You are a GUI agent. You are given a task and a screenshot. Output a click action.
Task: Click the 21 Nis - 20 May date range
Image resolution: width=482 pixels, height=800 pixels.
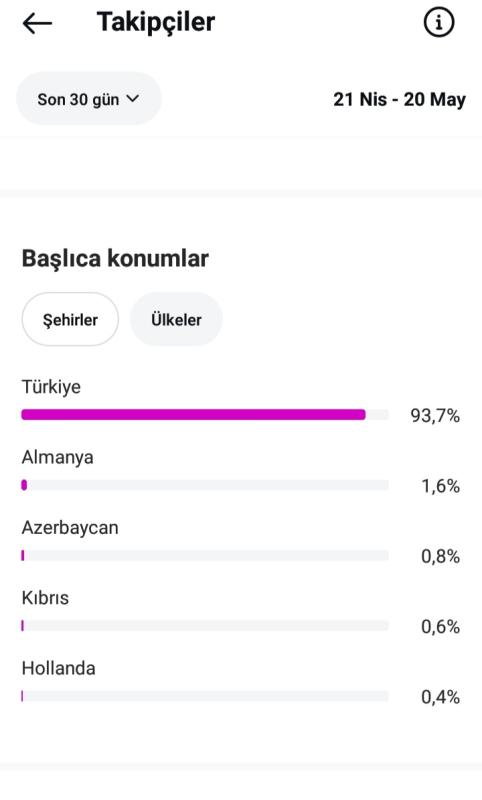(399, 99)
